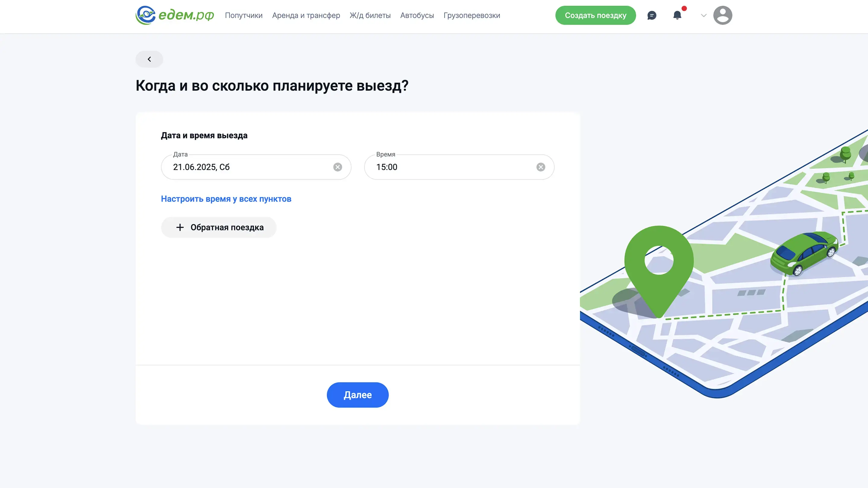This screenshot has height=488, width=868.
Task: Go to Аренда и трансфер section
Action: (x=306, y=15)
